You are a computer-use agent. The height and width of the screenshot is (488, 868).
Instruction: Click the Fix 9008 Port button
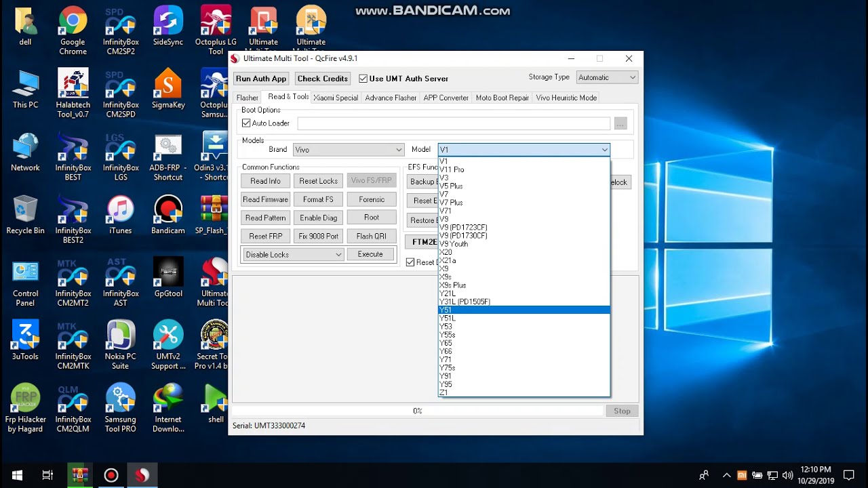coord(318,236)
